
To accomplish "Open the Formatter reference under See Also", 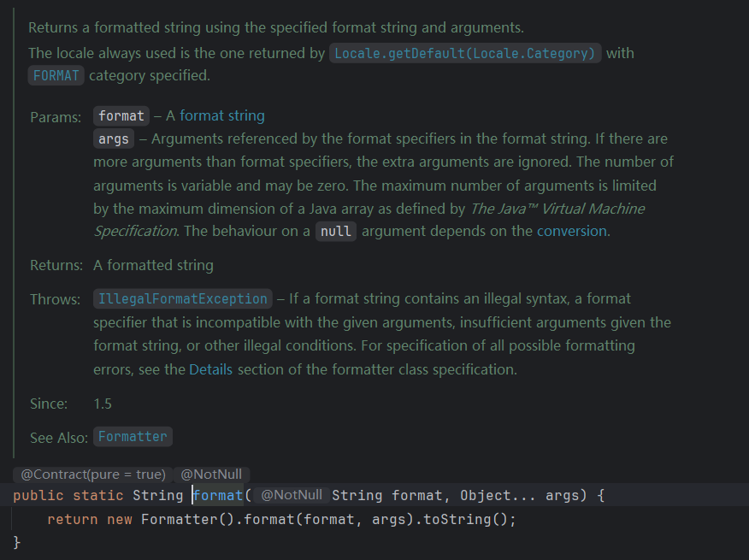I will tap(132, 436).
